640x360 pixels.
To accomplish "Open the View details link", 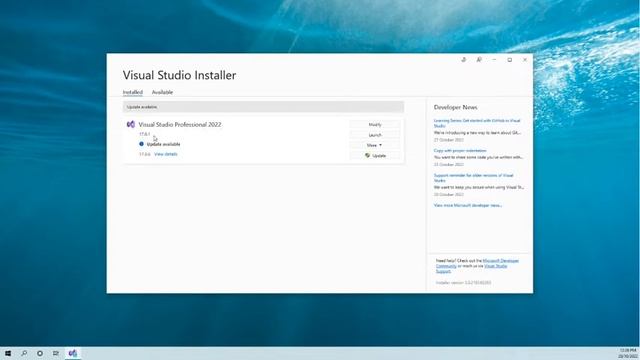I will point(166,154).
